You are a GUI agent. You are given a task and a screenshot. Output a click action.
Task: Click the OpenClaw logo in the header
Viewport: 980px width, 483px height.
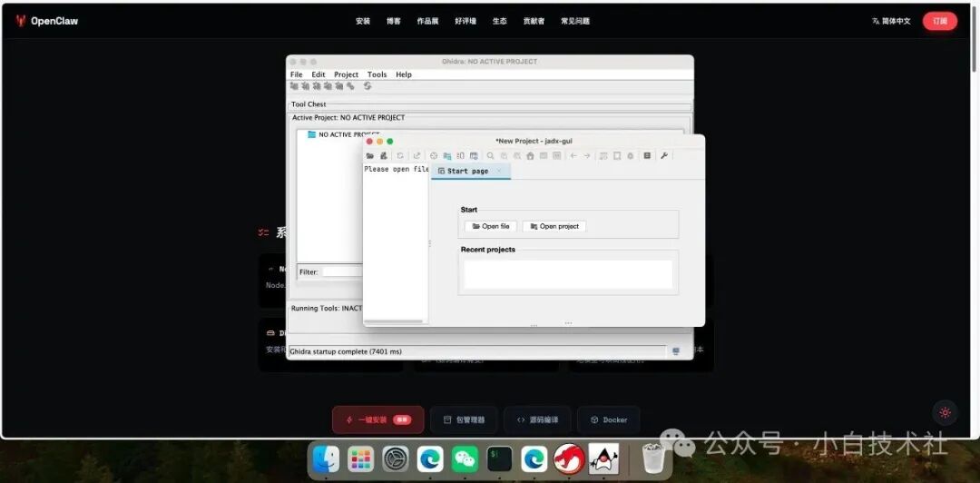(x=47, y=21)
